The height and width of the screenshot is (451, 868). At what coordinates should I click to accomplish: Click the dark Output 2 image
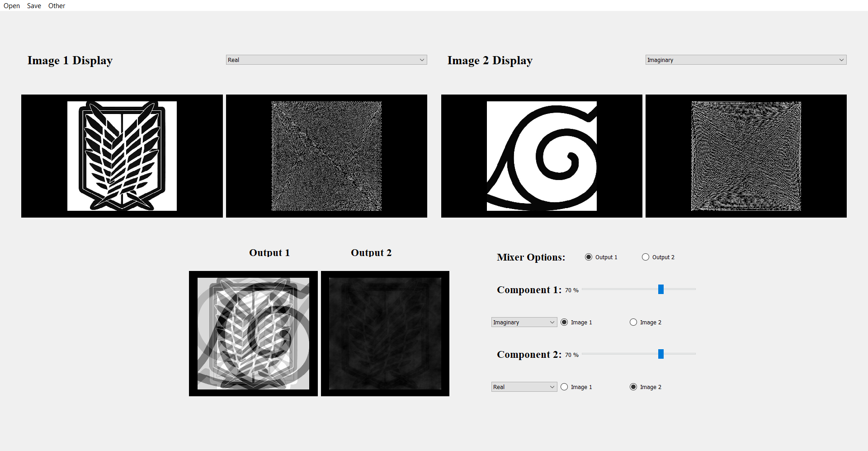[385, 333]
